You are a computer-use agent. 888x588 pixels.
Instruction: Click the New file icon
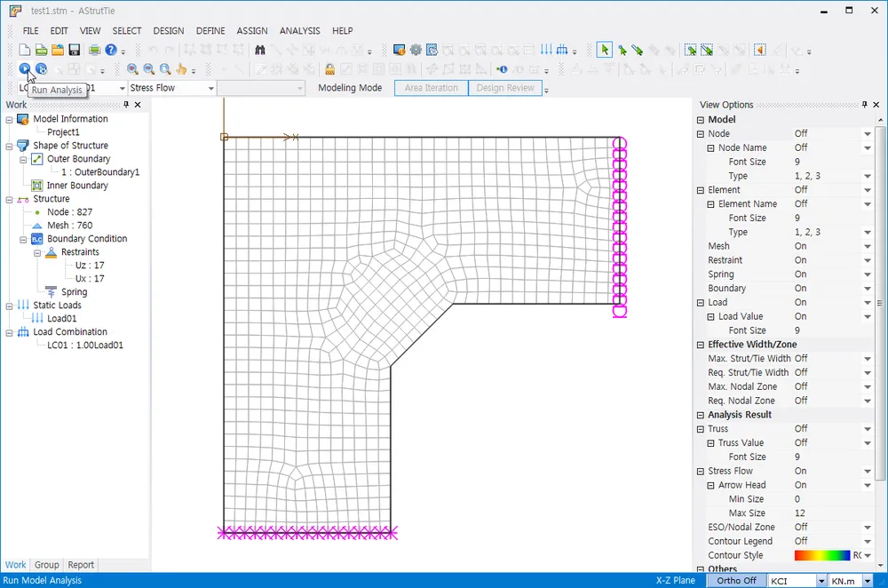pos(24,51)
